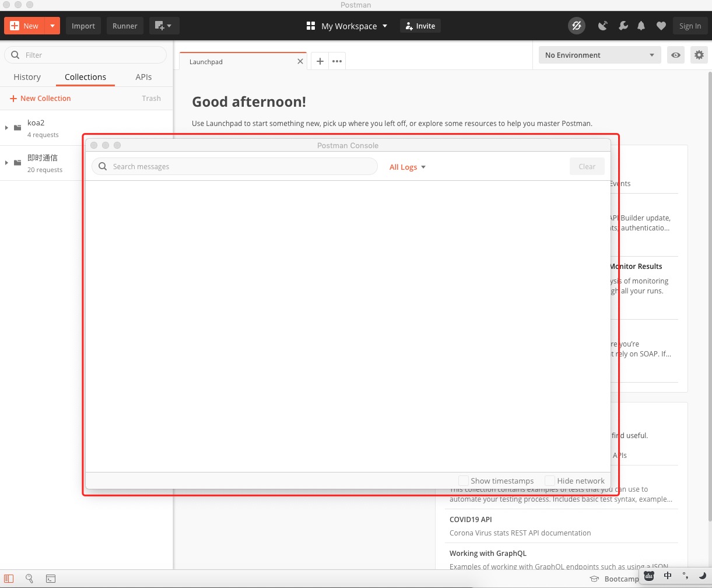This screenshot has height=588, width=712.
Task: Open Find and Replace in status bar
Action: tap(29, 579)
